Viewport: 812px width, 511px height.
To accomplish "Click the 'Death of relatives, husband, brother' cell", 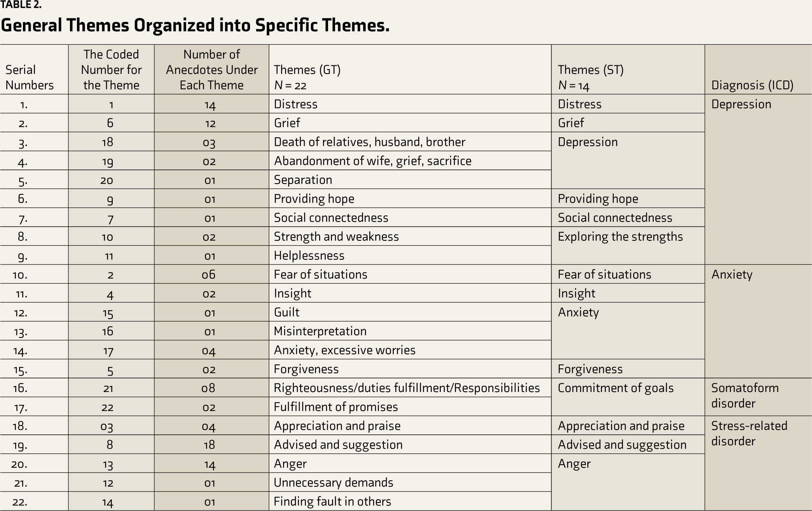I will (x=369, y=142).
